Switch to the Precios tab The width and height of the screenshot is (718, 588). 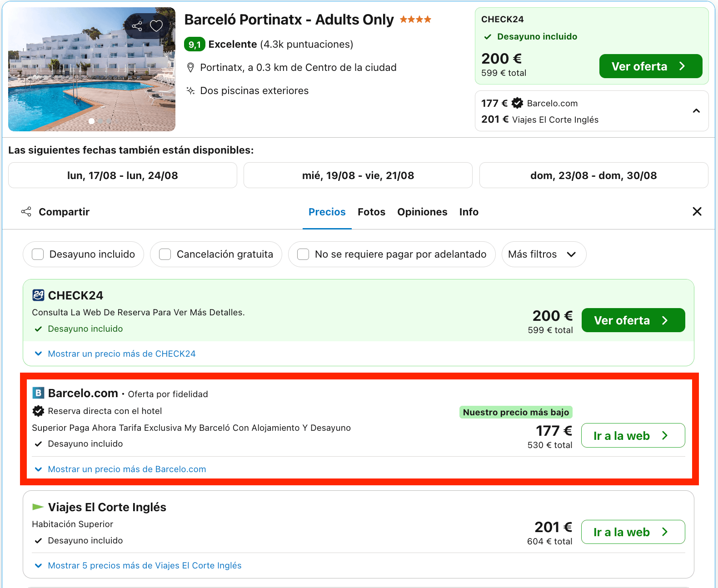point(327,212)
